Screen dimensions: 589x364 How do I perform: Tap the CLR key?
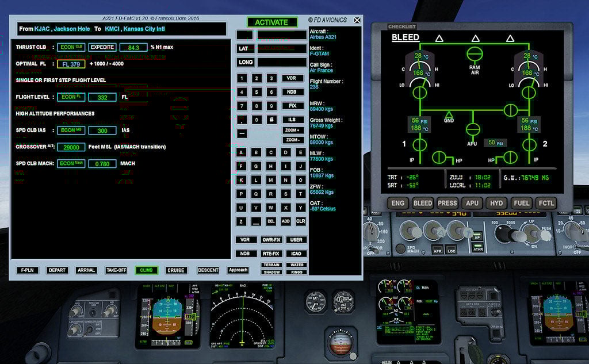300,221
